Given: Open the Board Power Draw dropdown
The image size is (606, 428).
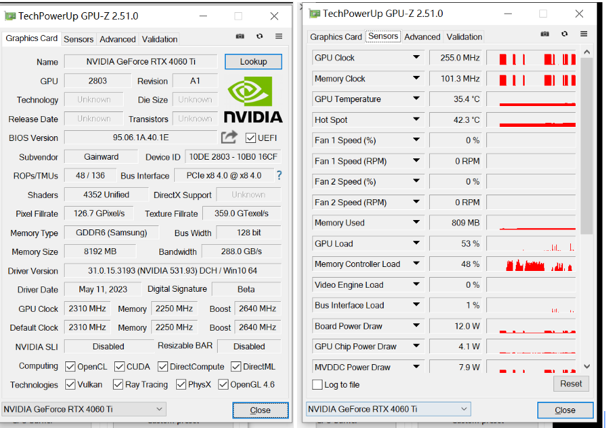Looking at the screenshot, I should point(416,326).
